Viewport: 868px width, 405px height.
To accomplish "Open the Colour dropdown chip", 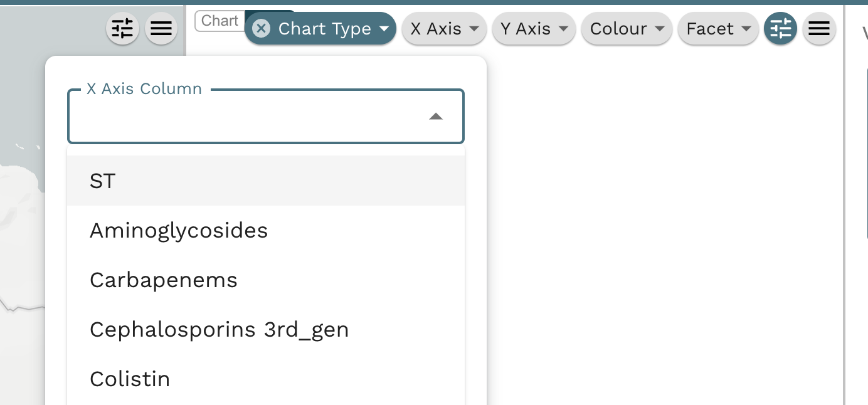I will pos(627,29).
